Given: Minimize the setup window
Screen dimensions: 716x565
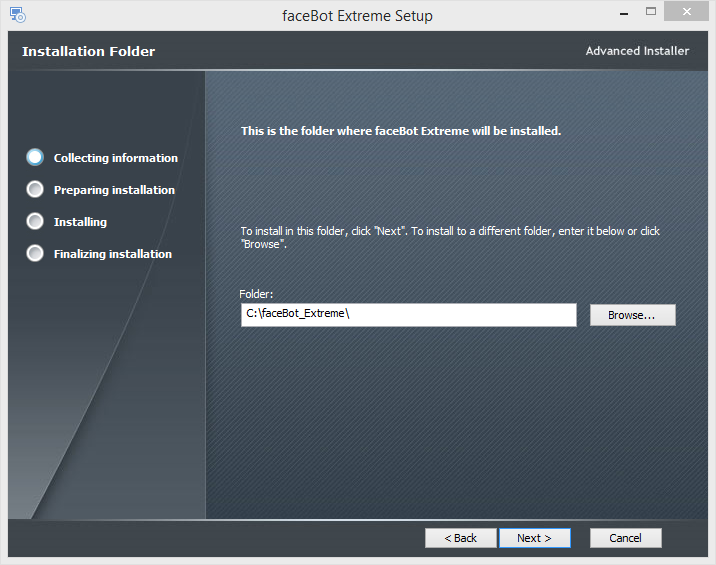Looking at the screenshot, I should point(624,12).
